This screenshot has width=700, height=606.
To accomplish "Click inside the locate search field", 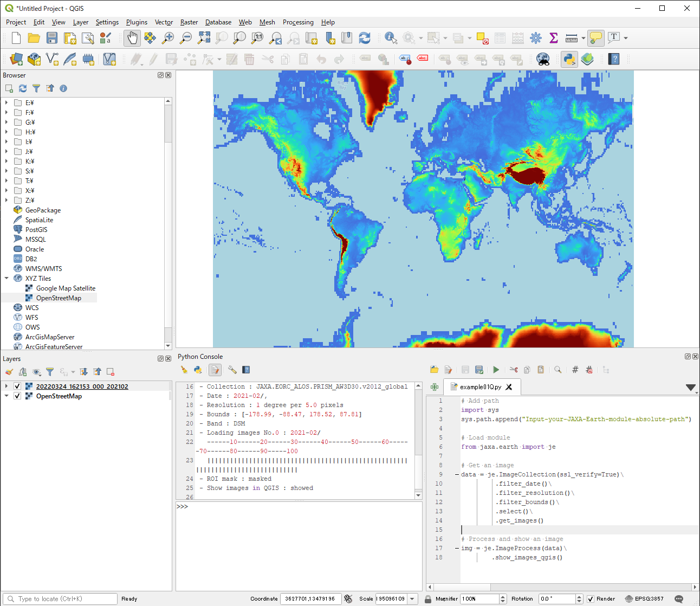I will click(x=60, y=598).
